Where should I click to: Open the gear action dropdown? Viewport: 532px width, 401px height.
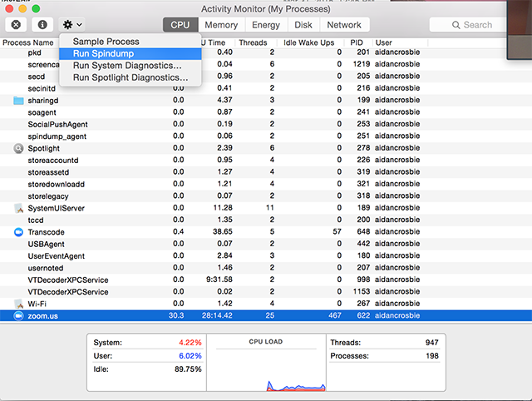(72, 25)
